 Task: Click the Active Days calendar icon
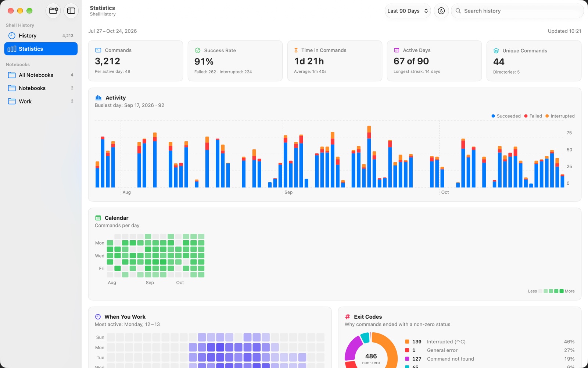coord(397,50)
